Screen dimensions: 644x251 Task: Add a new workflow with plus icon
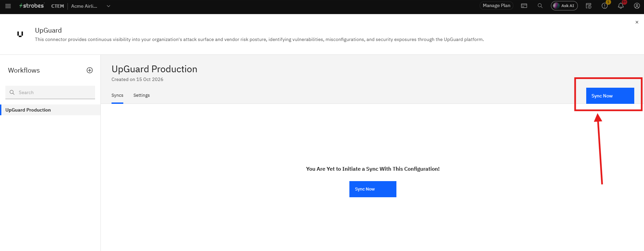pos(90,70)
